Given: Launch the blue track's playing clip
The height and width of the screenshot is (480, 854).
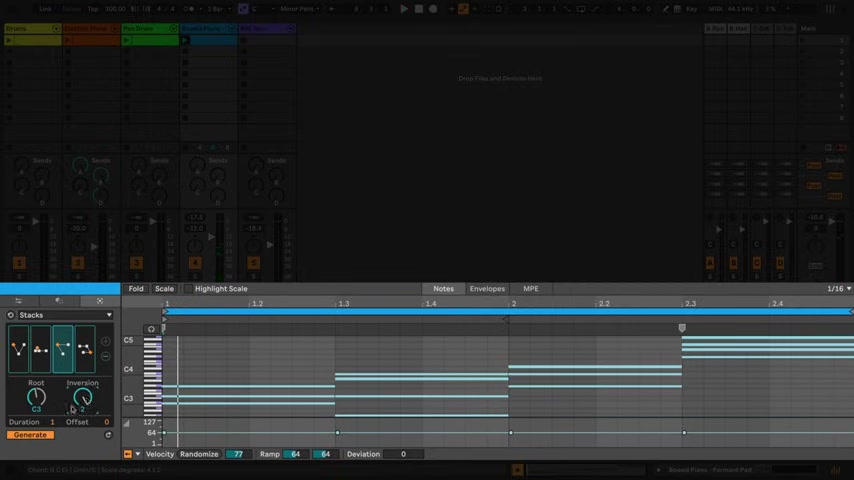Looking at the screenshot, I should pos(185,40).
